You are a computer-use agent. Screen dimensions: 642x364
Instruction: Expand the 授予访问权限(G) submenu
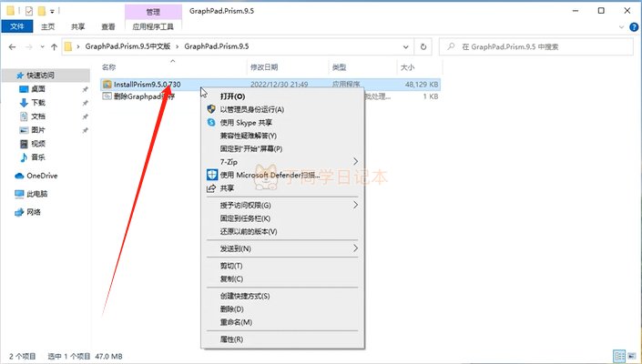282,206
